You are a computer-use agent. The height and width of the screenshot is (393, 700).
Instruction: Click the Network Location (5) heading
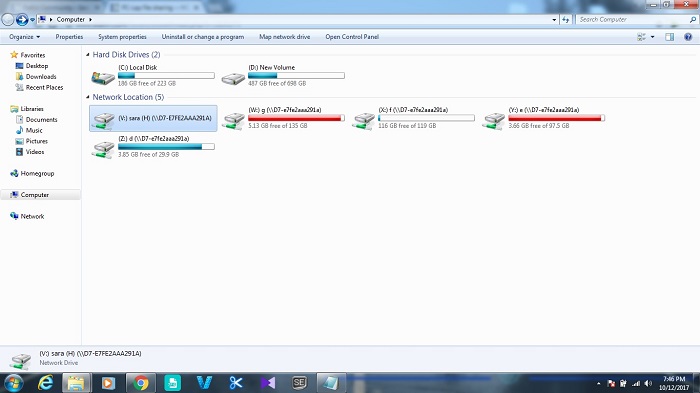tap(128, 97)
